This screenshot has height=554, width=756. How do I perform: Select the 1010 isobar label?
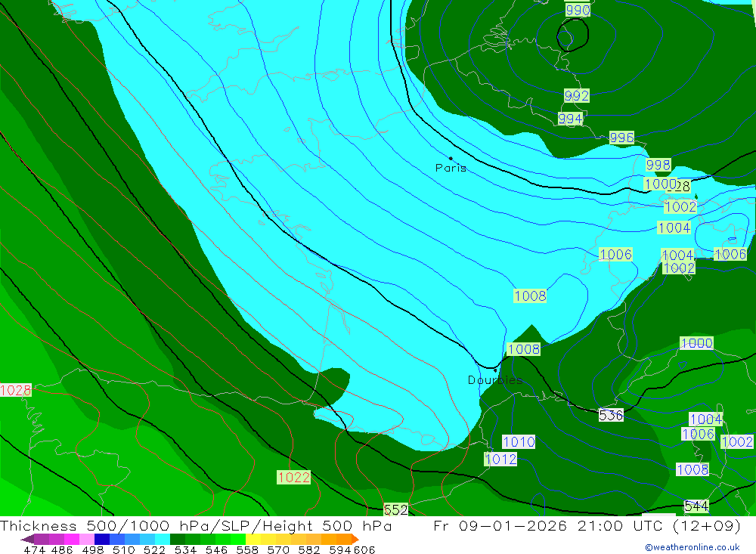tap(519, 441)
